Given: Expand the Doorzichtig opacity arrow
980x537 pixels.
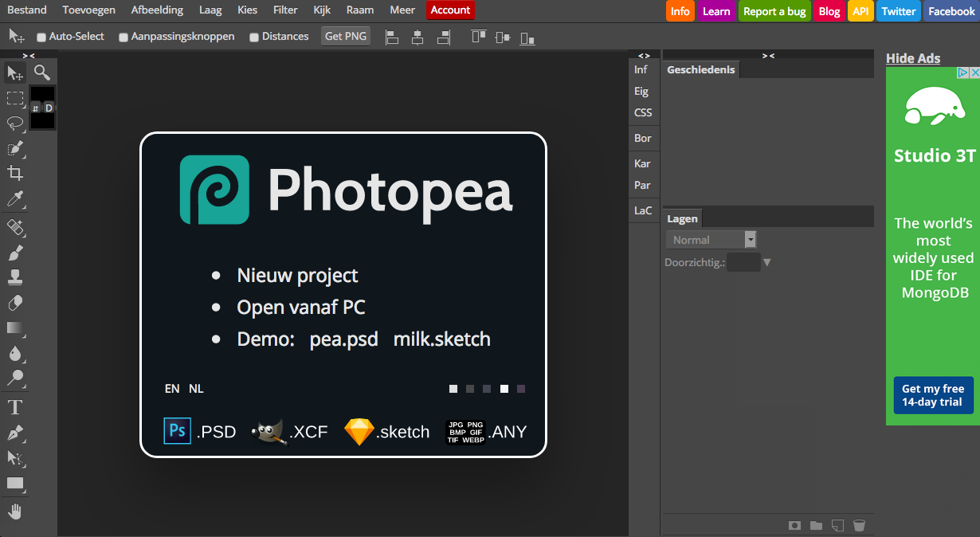Looking at the screenshot, I should 767,262.
